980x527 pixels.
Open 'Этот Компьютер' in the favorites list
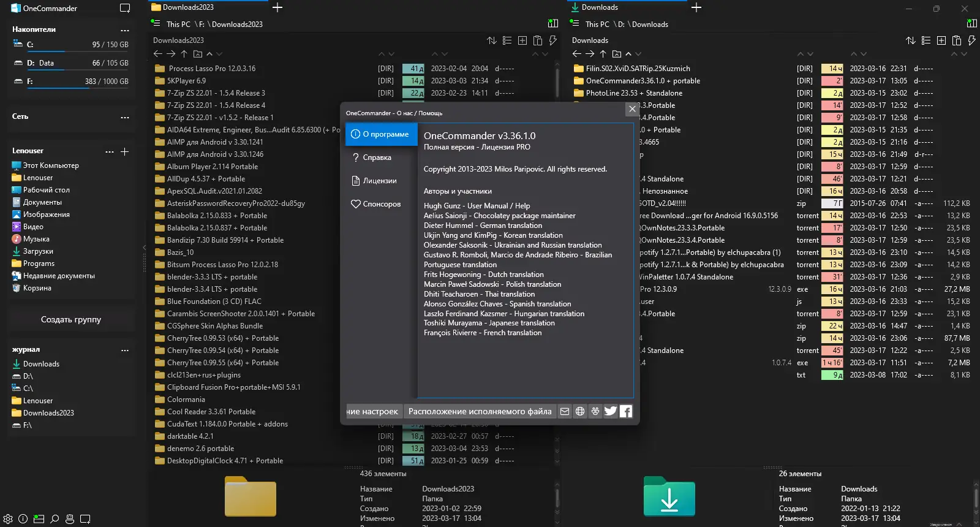45,165
